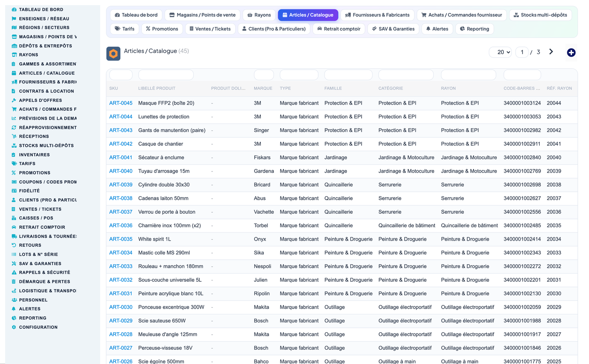Open article link ART-0031
Screen dimensions: 589x364
[x=121, y=294]
